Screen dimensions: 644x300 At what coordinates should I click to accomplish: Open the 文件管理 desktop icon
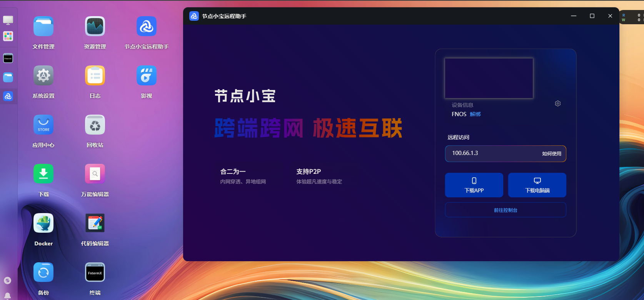coord(43,27)
